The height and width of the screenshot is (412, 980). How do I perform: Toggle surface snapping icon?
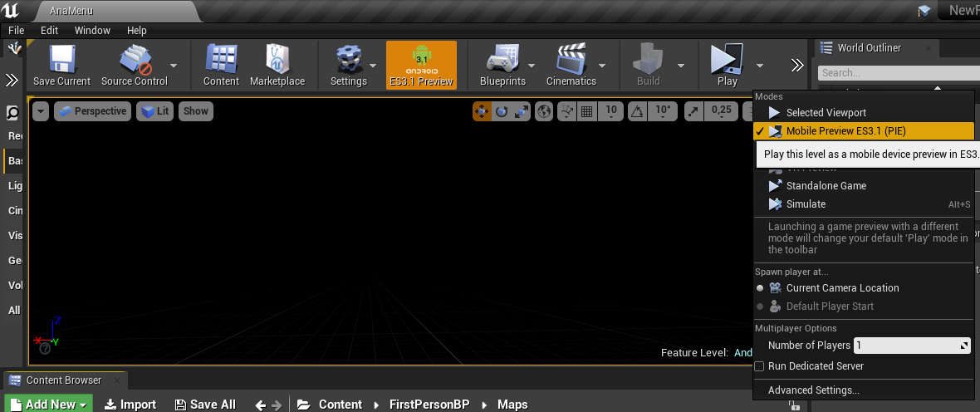point(567,112)
